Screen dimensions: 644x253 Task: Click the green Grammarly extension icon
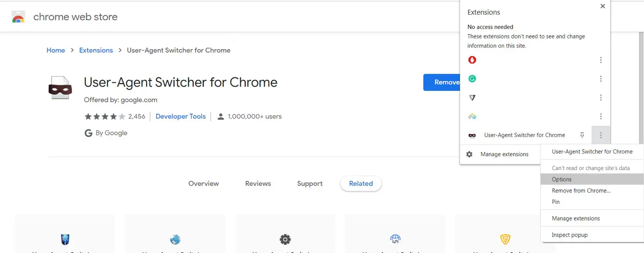coord(472,79)
